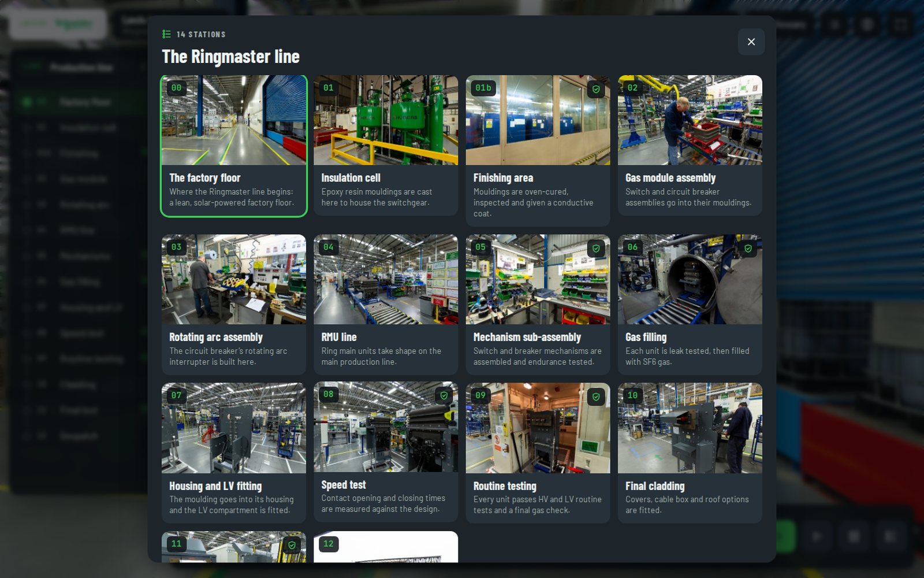This screenshot has height=578, width=924.
Task: Open the Final cladding station card
Action: (x=690, y=453)
